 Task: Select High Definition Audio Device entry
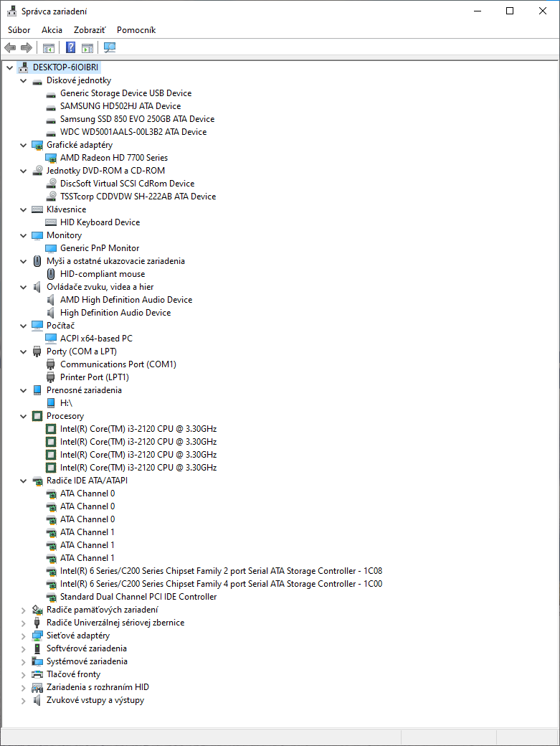(115, 313)
